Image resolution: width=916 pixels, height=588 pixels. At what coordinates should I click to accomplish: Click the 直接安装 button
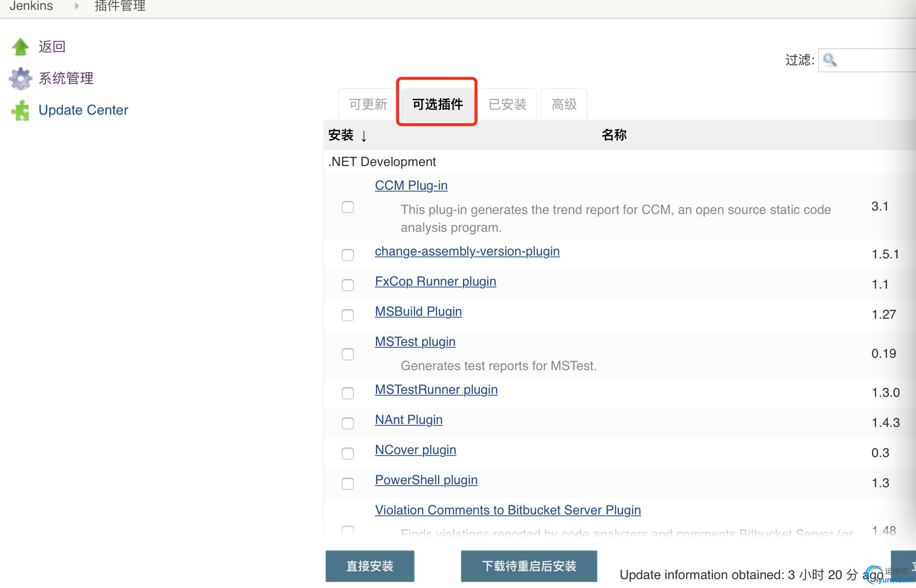370,566
